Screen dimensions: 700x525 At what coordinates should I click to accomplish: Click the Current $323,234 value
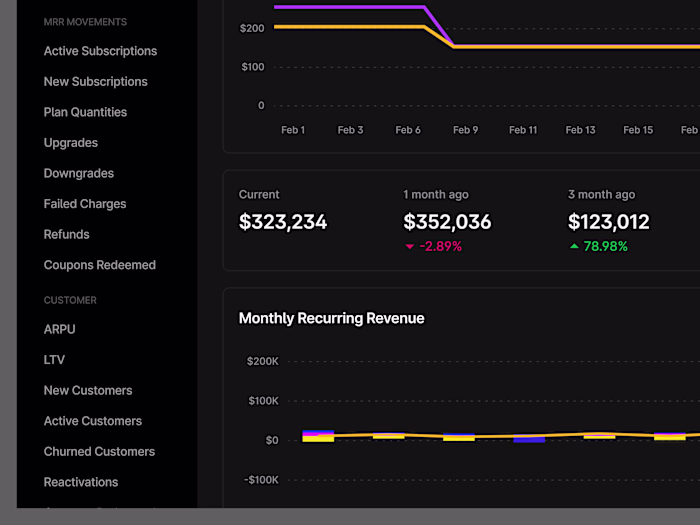click(283, 222)
